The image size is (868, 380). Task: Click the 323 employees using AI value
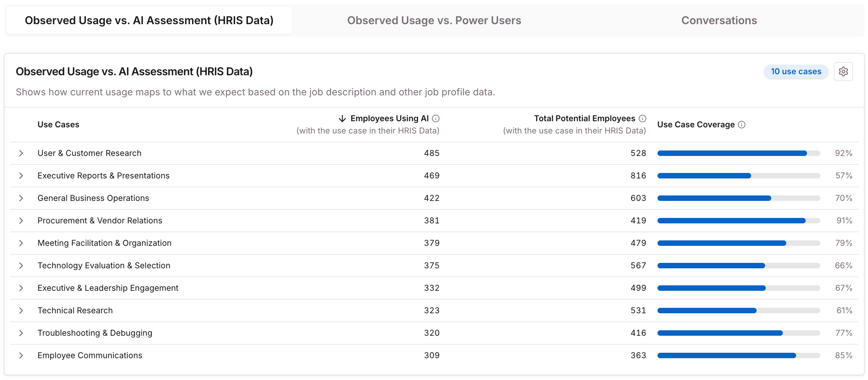tap(432, 311)
